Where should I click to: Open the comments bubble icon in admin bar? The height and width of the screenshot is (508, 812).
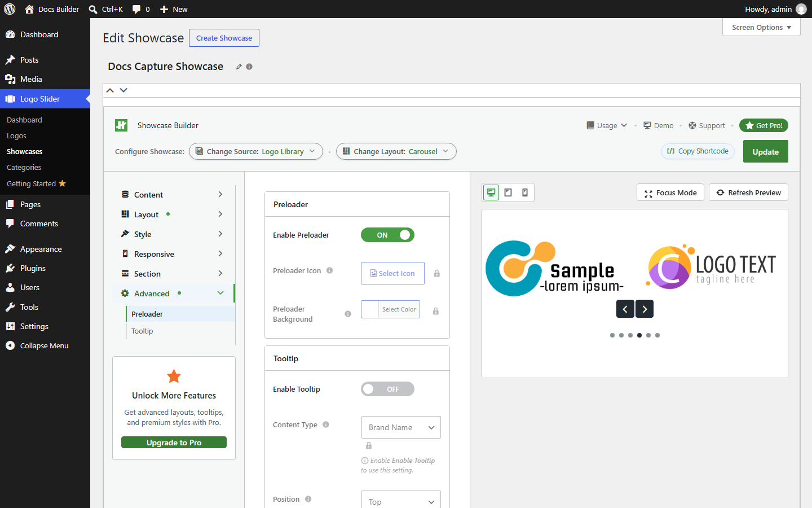tap(136, 9)
